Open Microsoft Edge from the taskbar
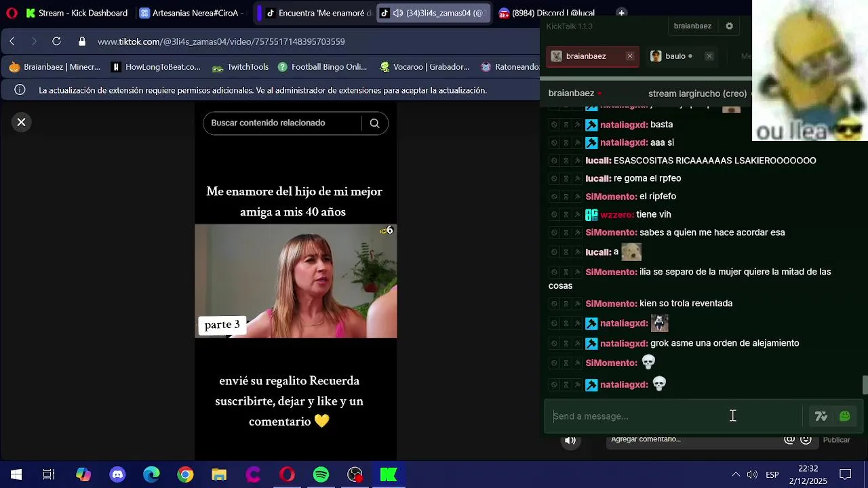The image size is (868, 488). [x=151, y=474]
